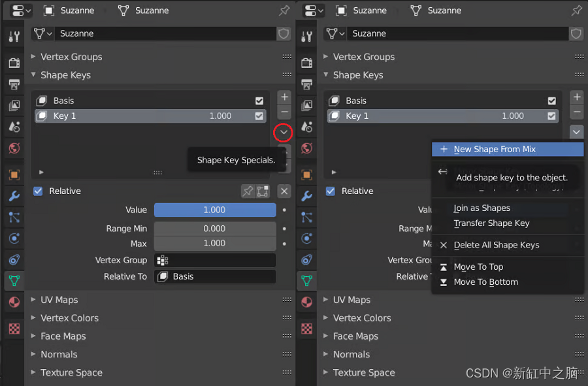588x386 pixels.
Task: Uncheck Relative checkbox in right panel
Action: (x=331, y=191)
